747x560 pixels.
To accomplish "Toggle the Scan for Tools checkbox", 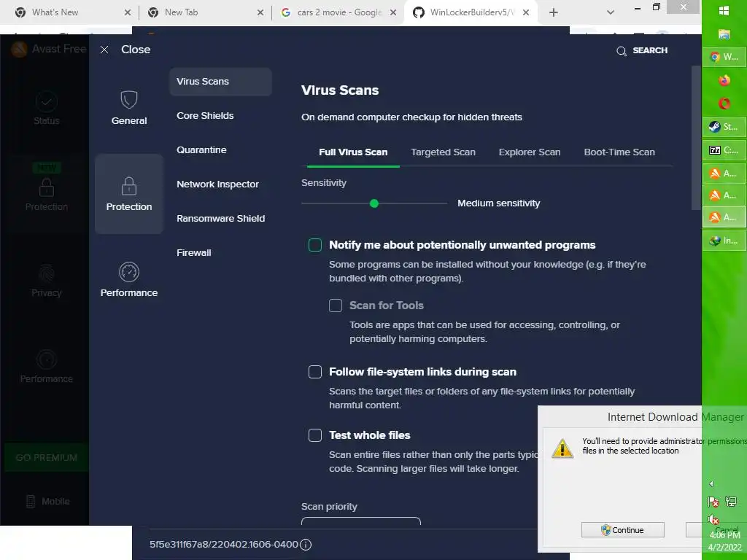I will (336, 306).
